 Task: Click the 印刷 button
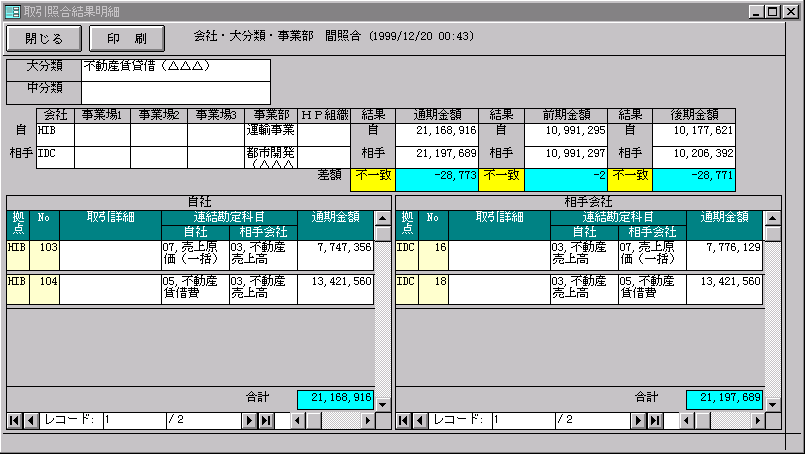[127, 39]
